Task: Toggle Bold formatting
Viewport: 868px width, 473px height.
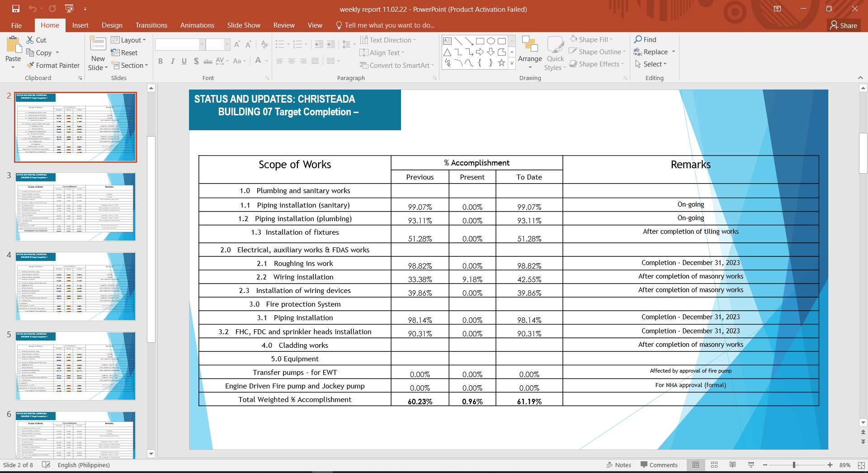Action: click(x=160, y=61)
